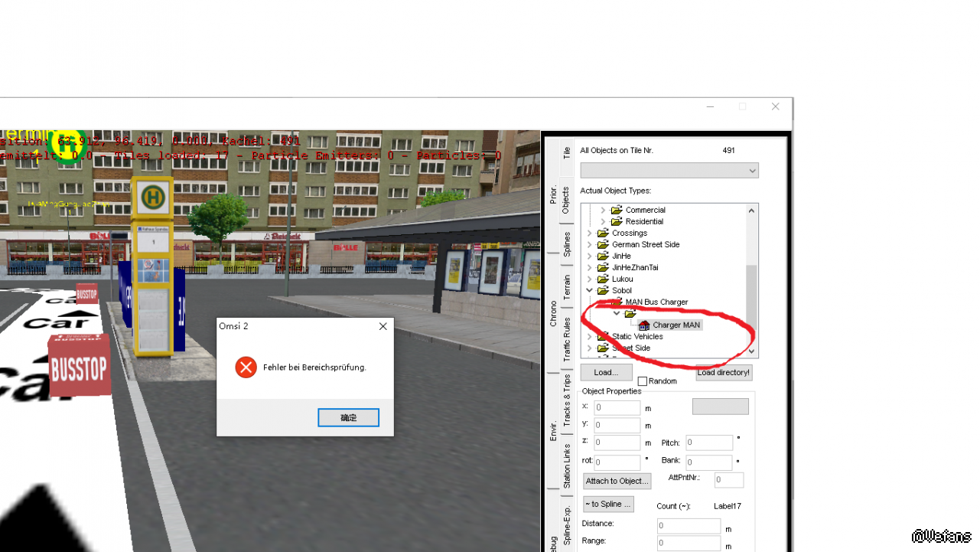Image resolution: width=980 pixels, height=552 pixels.
Task: Click the AttPntNr. input field
Action: click(x=729, y=480)
